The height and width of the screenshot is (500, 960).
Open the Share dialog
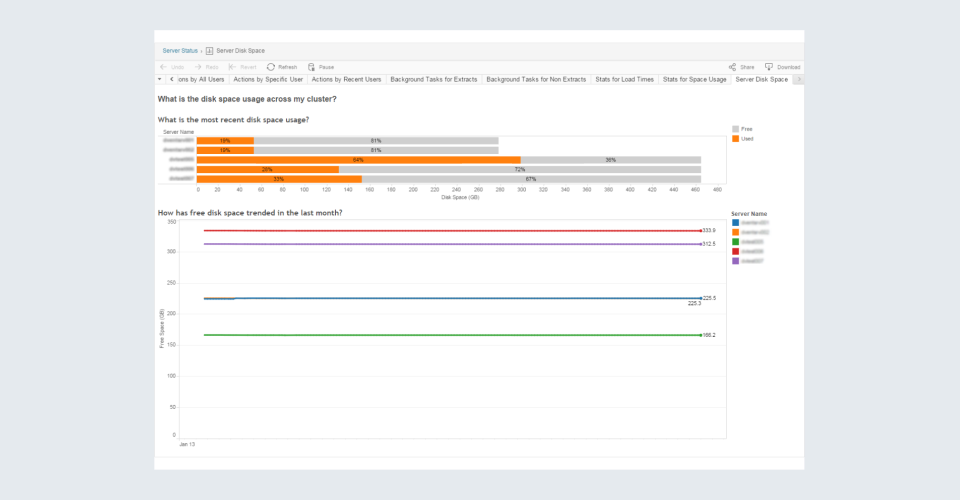733,67
